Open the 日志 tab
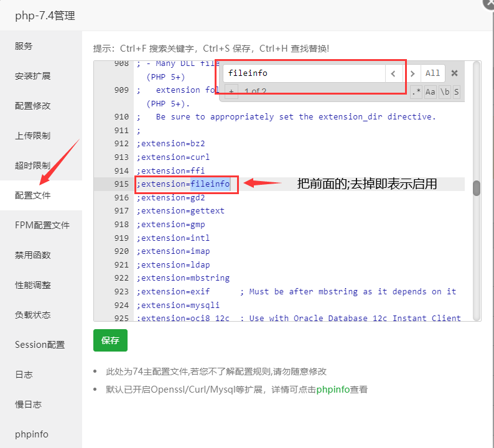Viewport: 494px width, 448px height. pyautogui.click(x=41, y=375)
